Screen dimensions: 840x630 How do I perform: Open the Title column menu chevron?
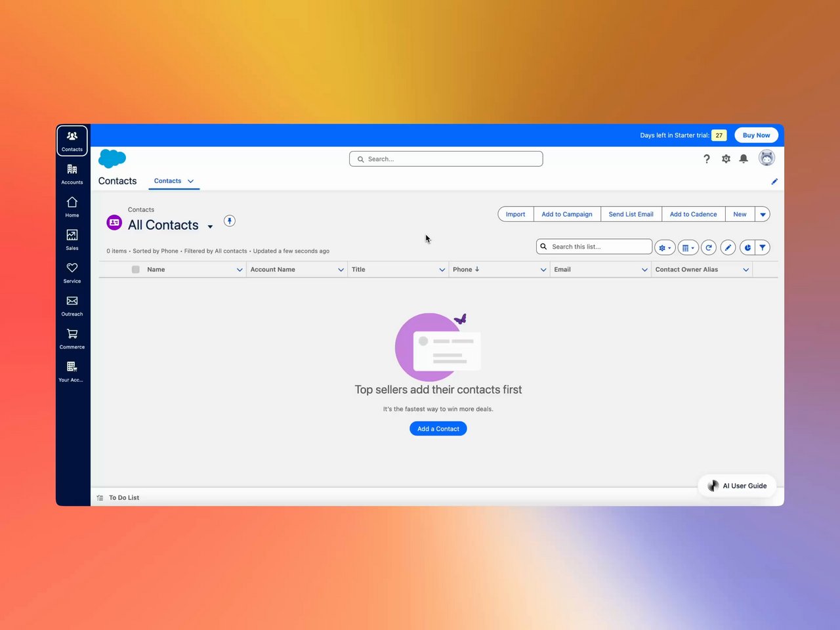coord(442,270)
